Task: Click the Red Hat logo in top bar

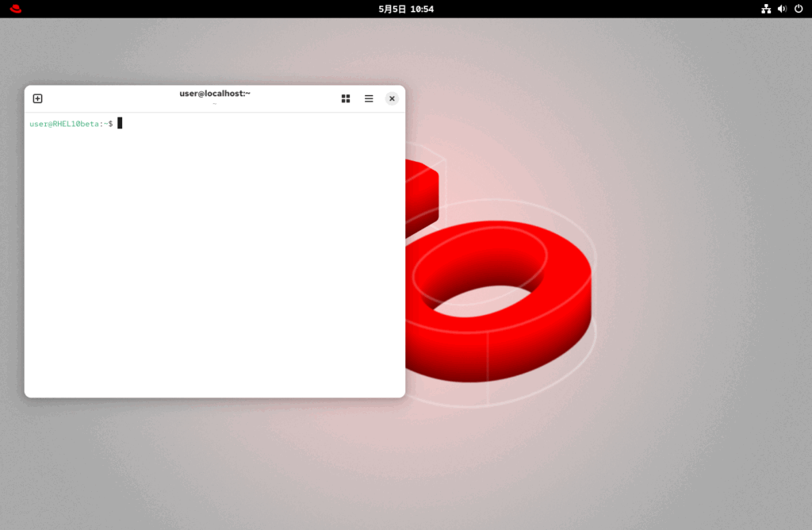Action: 16,9
